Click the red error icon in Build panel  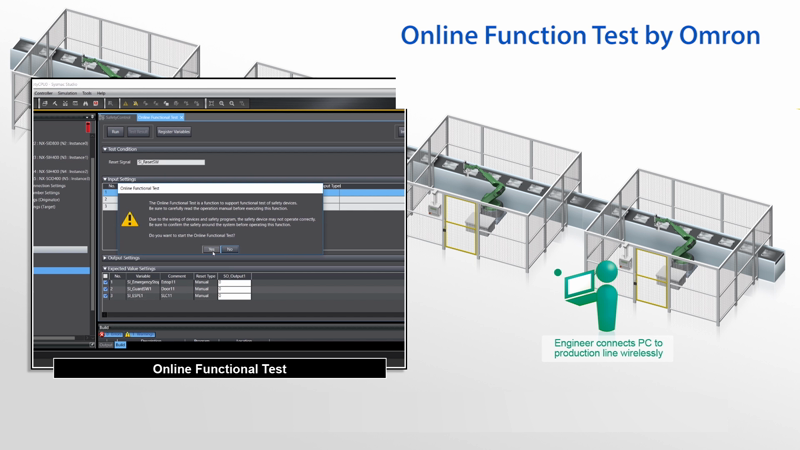point(102,335)
